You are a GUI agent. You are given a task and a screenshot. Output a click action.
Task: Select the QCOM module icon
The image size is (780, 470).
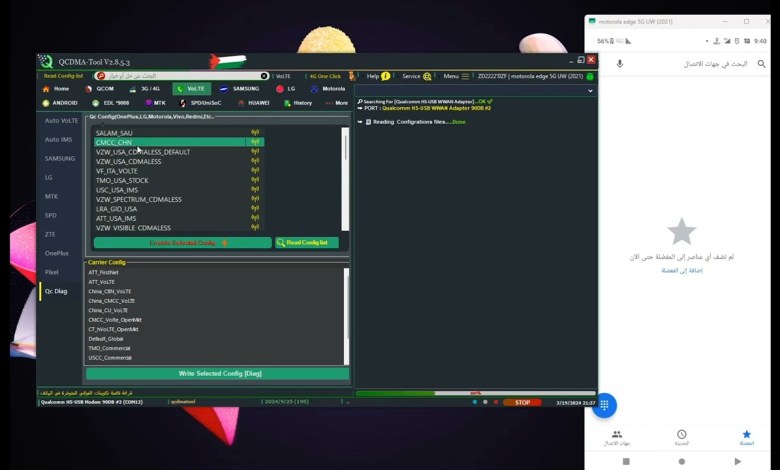(x=88, y=89)
